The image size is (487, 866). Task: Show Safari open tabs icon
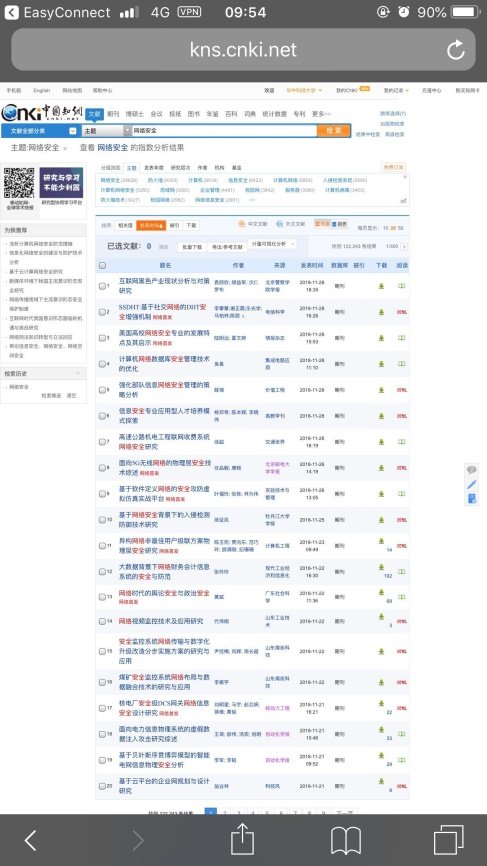(448, 840)
